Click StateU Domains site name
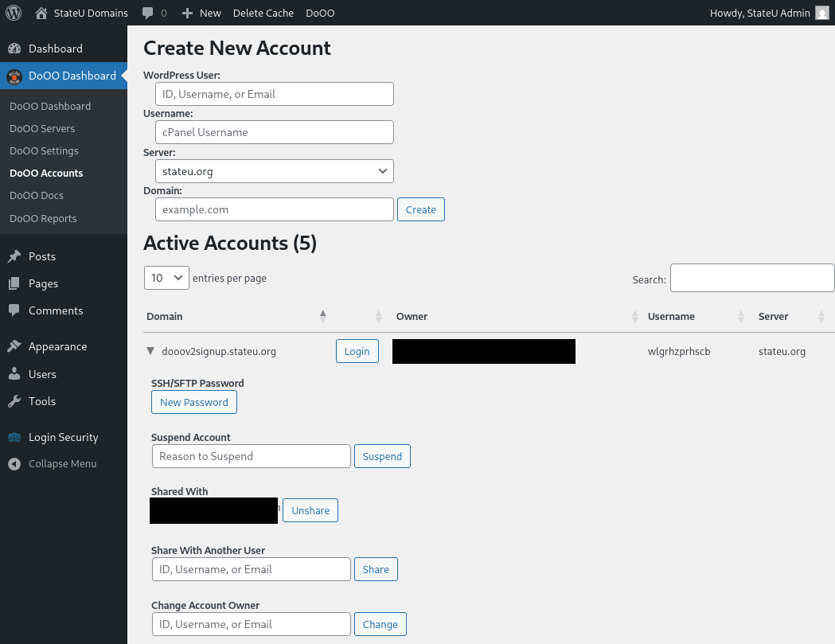 coord(91,13)
